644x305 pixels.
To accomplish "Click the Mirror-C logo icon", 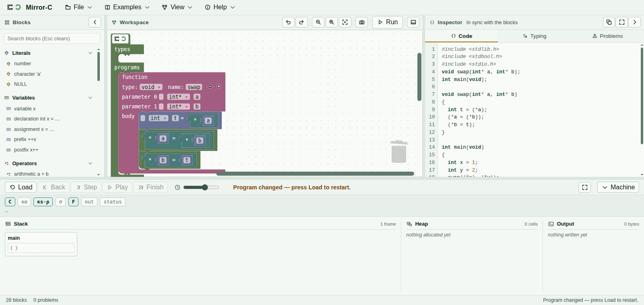I will 14,7.
